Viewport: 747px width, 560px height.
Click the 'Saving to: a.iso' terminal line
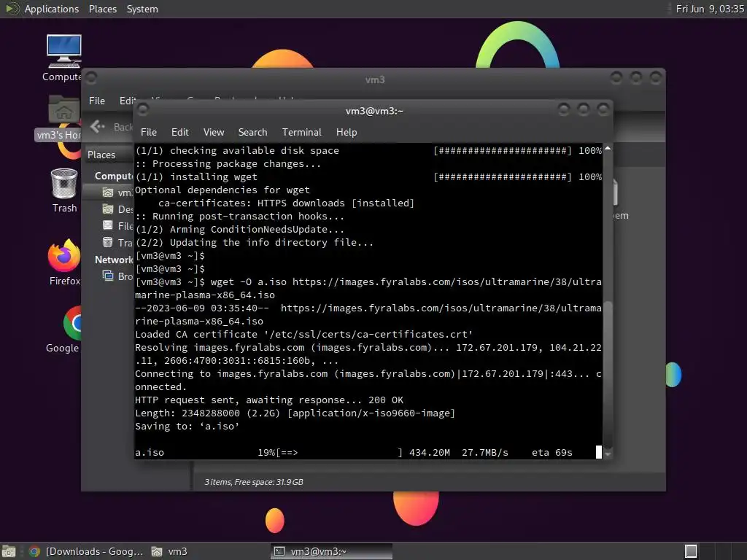pyautogui.click(x=187, y=426)
